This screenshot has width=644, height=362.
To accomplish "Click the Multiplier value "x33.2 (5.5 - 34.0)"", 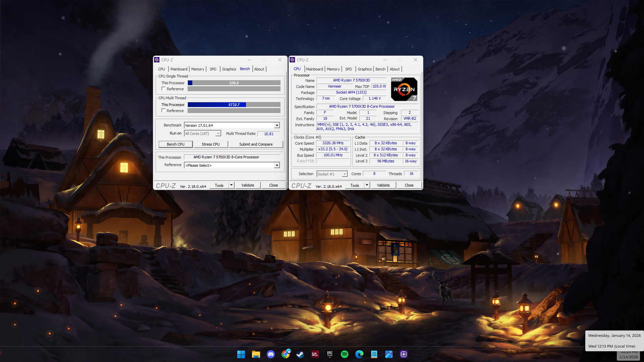I will [333, 149].
